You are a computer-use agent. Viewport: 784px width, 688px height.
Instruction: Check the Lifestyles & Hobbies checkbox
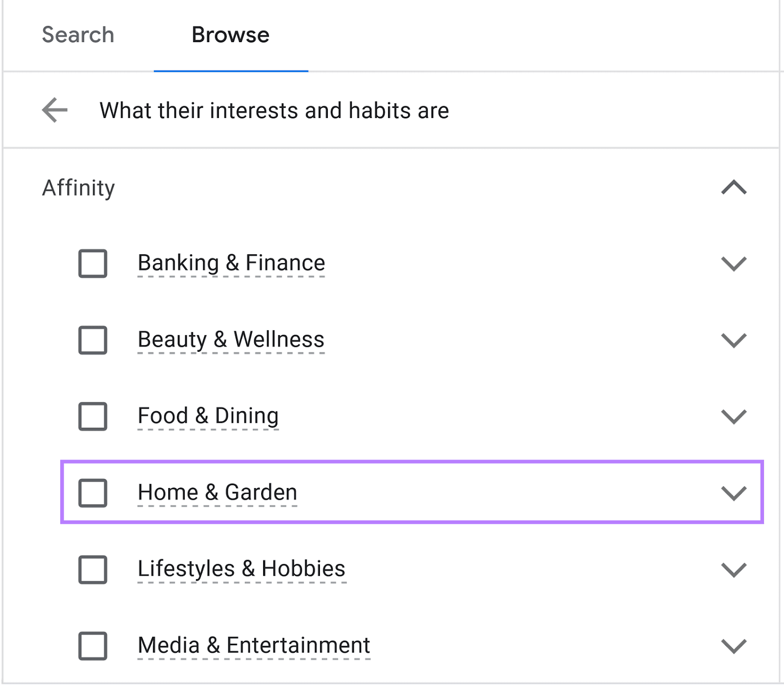(x=93, y=569)
